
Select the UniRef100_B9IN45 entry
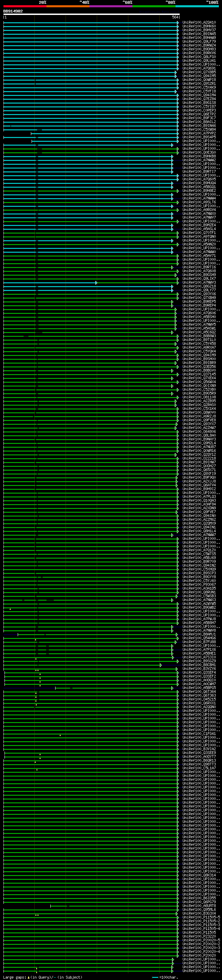(199, 34)
